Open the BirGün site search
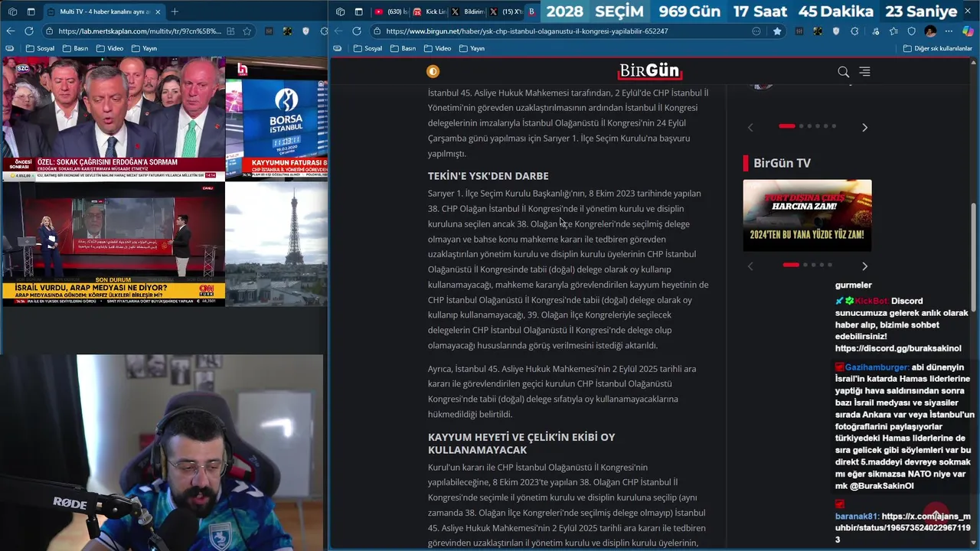This screenshot has width=980, height=551. point(843,72)
